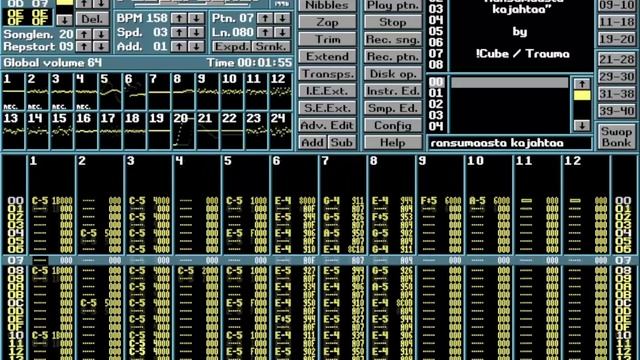
Task: Lower Repstart value with down arrow
Action: (100, 47)
